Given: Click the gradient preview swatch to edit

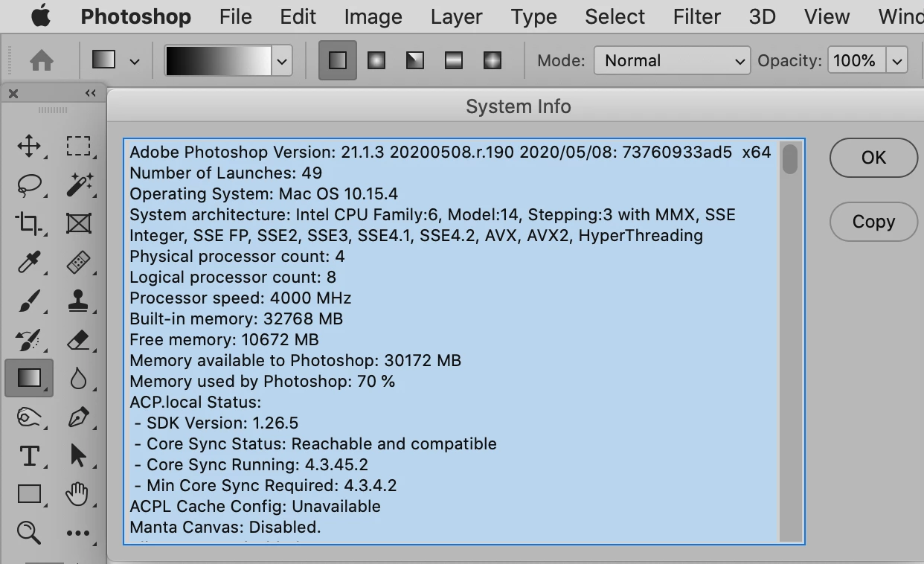Looking at the screenshot, I should coord(219,61).
